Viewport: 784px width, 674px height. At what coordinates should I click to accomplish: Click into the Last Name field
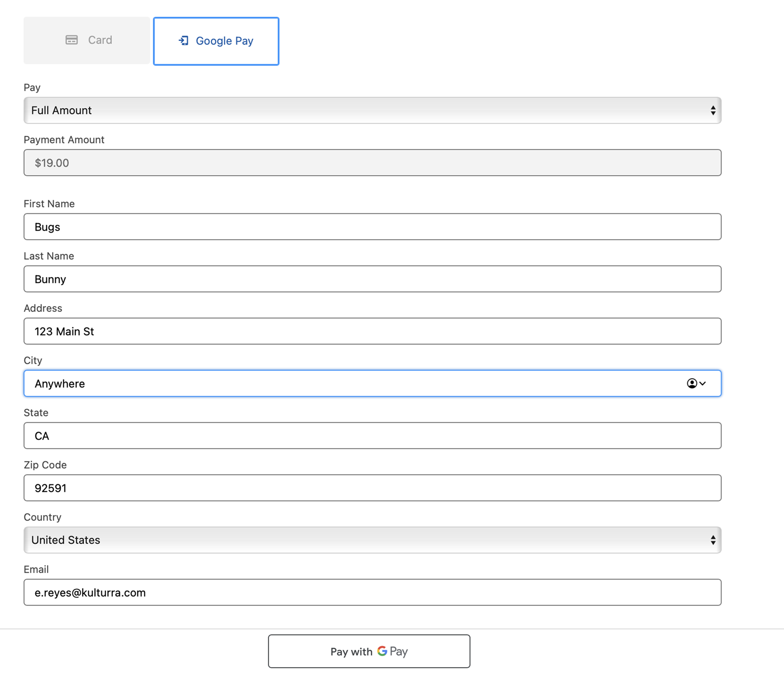coord(373,279)
